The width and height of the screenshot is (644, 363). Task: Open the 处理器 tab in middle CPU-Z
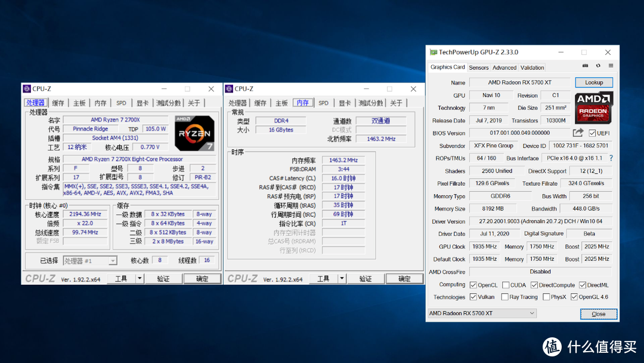click(x=237, y=103)
